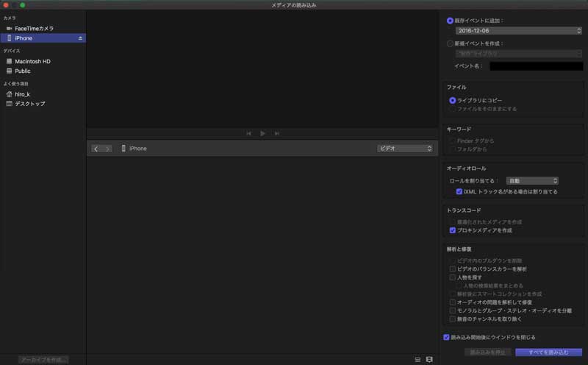Screen dimensions: 588x365
Task: Select FaceTimeカメラ in the camera list
Action: pyautogui.click(x=35, y=28)
